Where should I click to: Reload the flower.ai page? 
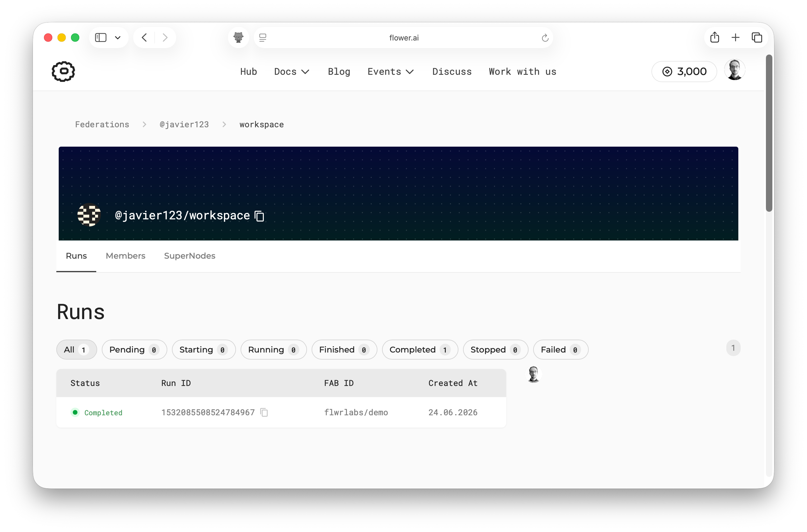click(x=545, y=38)
